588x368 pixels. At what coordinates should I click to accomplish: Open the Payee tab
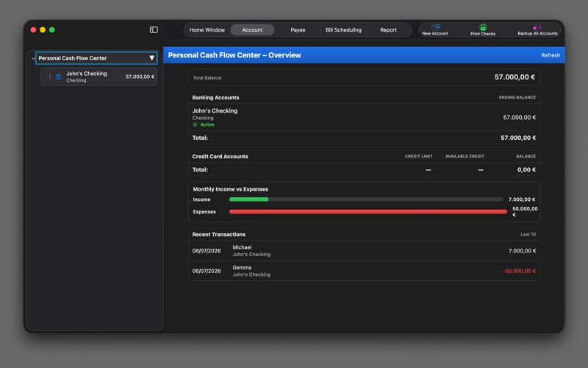tap(298, 30)
